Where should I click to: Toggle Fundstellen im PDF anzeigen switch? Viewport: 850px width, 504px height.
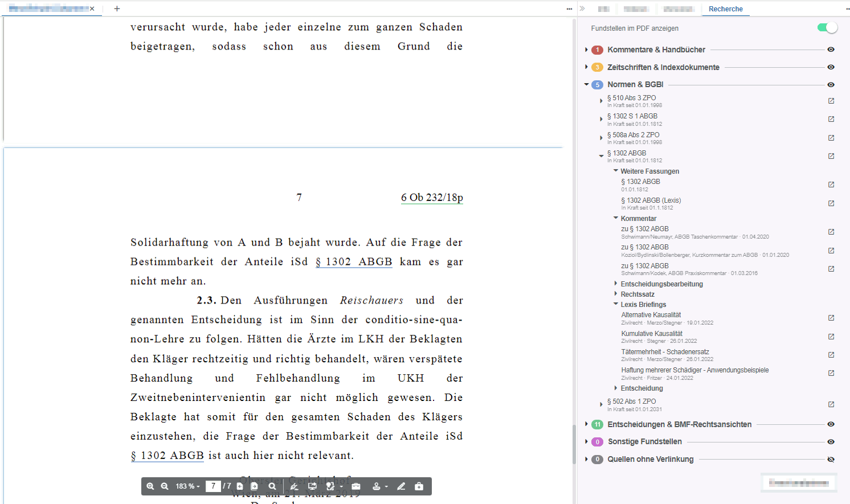tap(827, 28)
